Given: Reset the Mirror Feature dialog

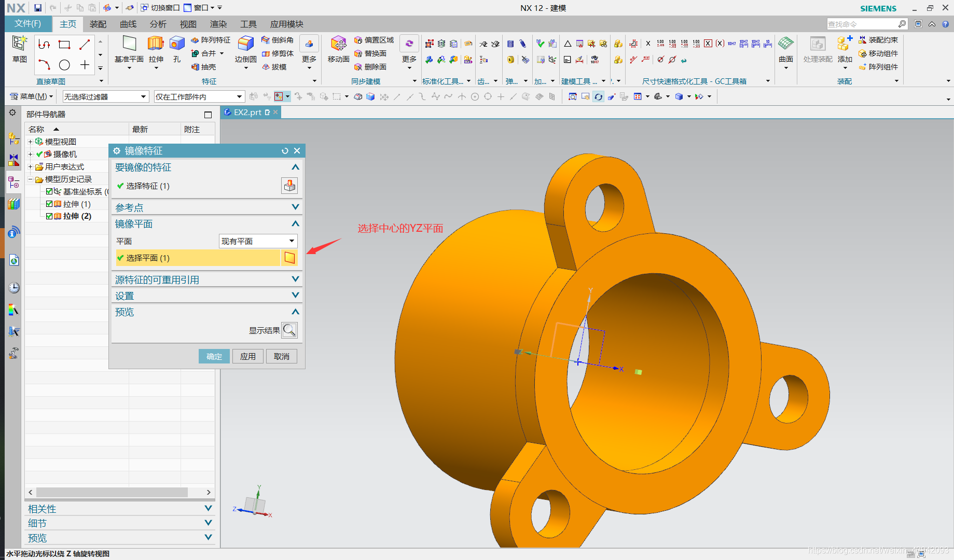Looking at the screenshot, I should point(285,151).
